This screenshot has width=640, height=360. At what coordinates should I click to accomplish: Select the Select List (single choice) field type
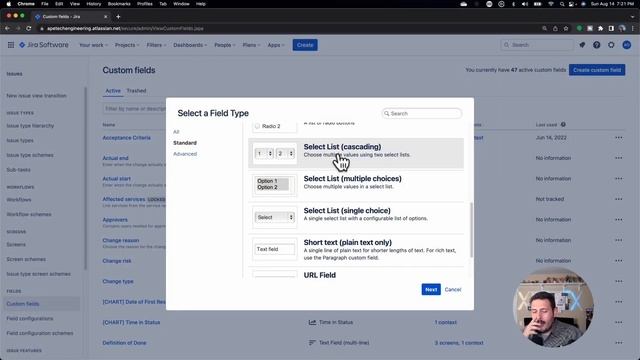356,217
